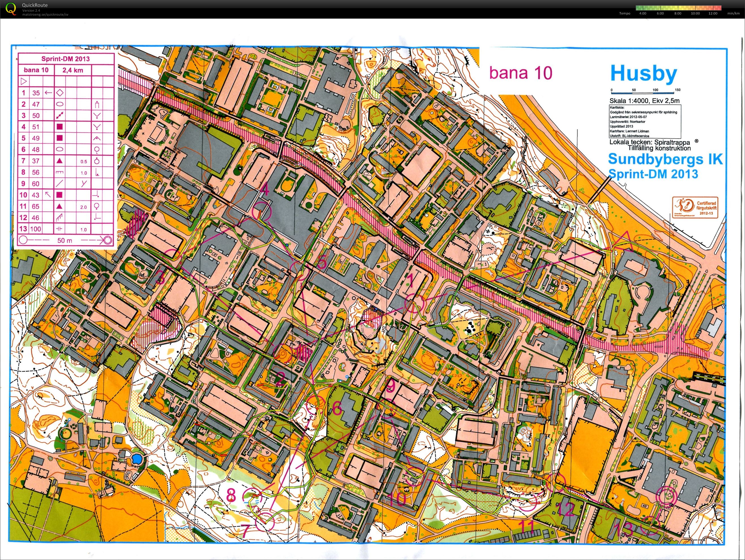This screenshot has height=560, width=745.
Task: Select the 8:00 tempo value
Action: (x=678, y=14)
